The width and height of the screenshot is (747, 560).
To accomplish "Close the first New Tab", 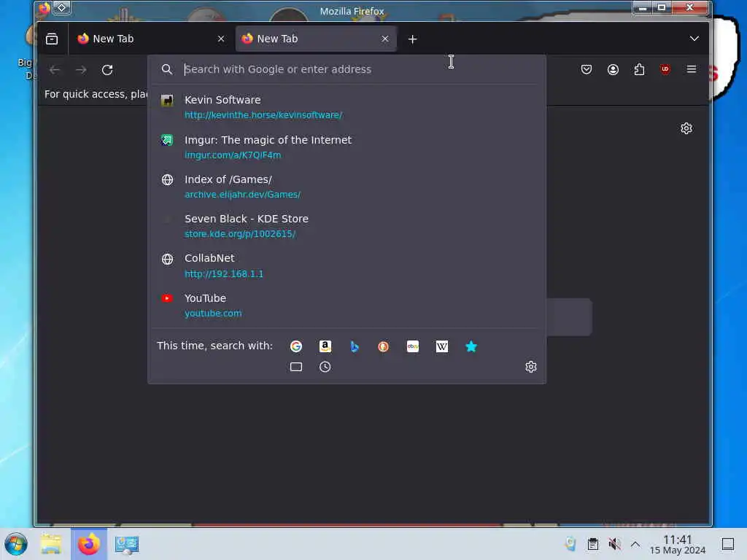I will (x=220, y=39).
